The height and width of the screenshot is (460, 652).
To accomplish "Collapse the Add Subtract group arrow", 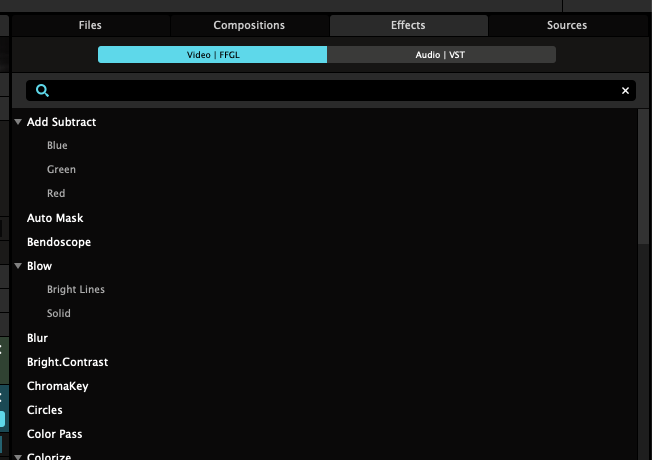I will point(18,122).
